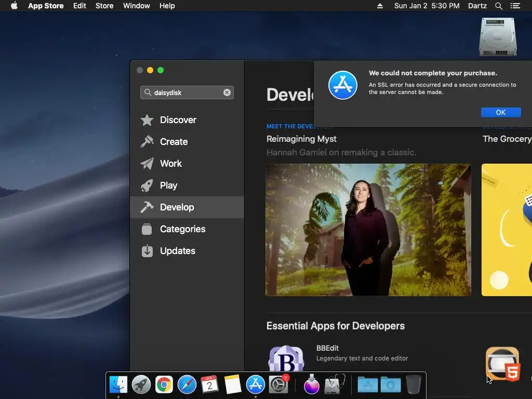Open the Dartz user menu

point(477,6)
